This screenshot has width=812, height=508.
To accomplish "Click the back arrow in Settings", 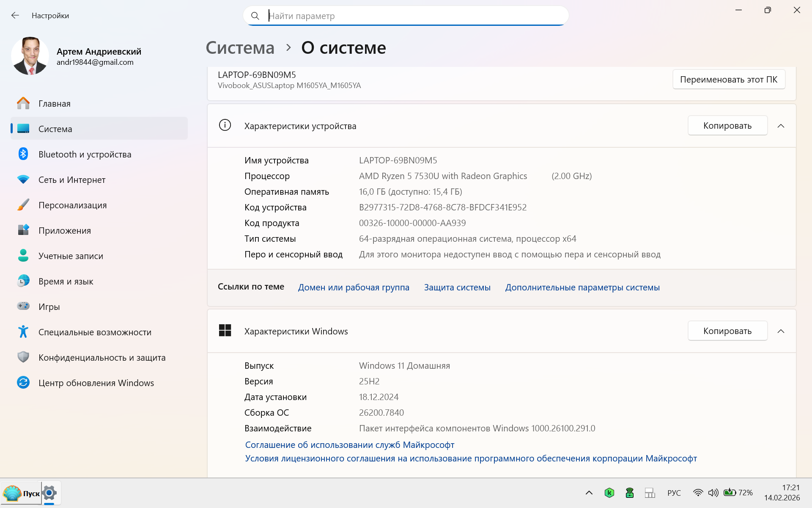I will [15, 16].
